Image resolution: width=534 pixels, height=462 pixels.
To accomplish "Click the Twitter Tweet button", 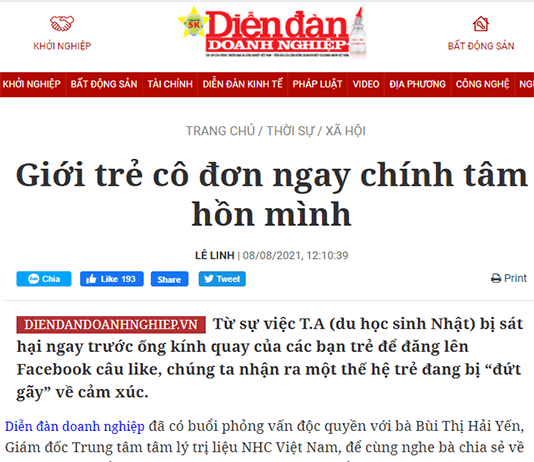I will pos(222,279).
